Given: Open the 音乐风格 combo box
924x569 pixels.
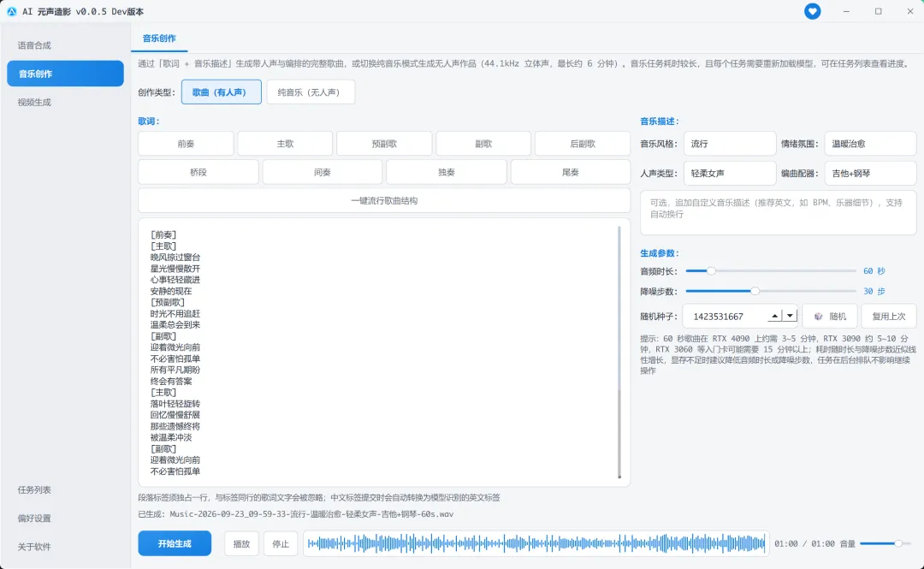Looking at the screenshot, I should click(x=730, y=144).
